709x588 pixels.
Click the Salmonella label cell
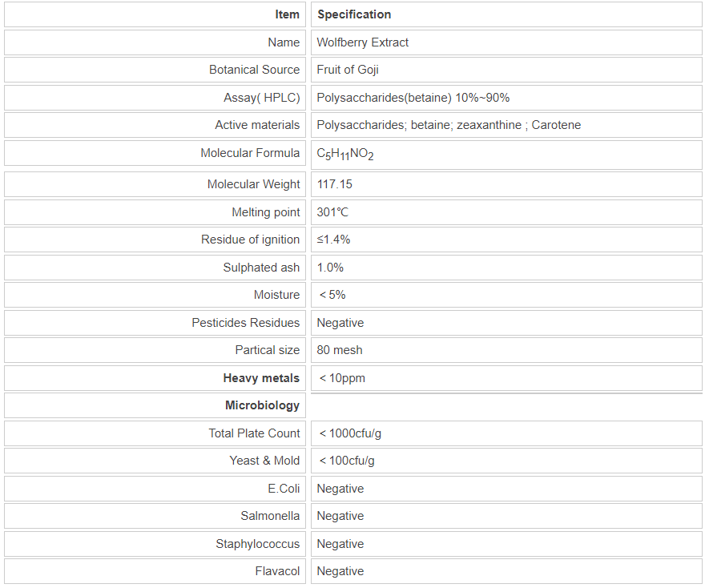(x=270, y=516)
